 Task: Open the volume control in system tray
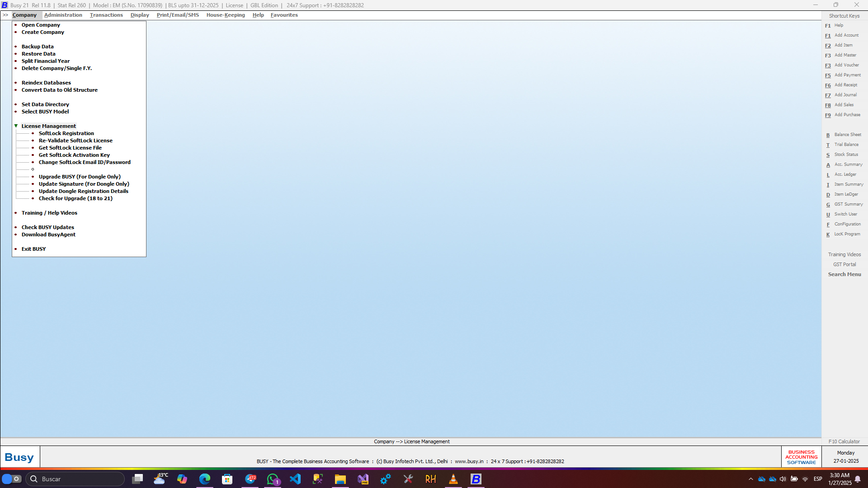[783, 479]
